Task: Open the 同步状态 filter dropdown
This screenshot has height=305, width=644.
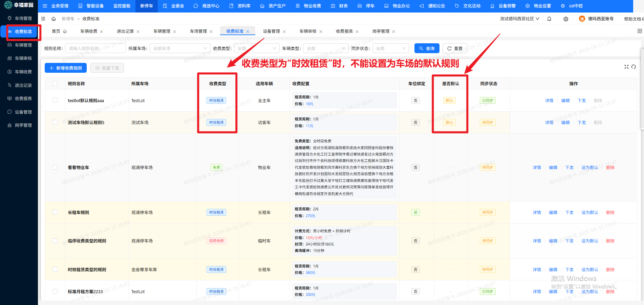Action: coord(390,48)
